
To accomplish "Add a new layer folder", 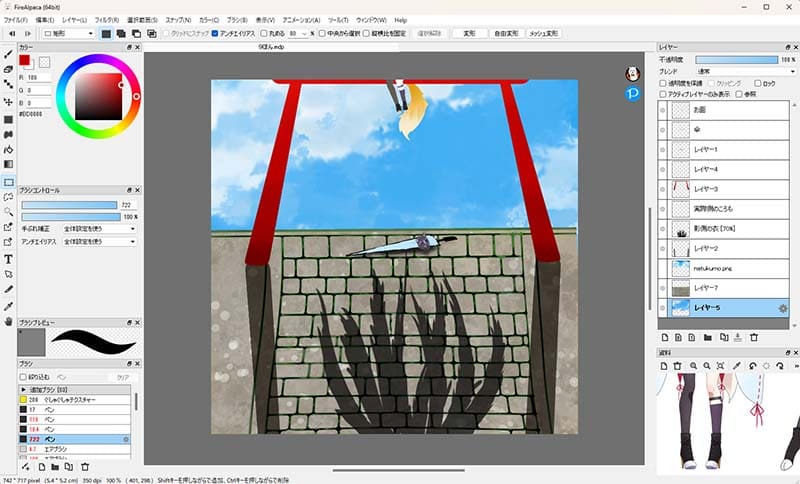I will [708, 337].
